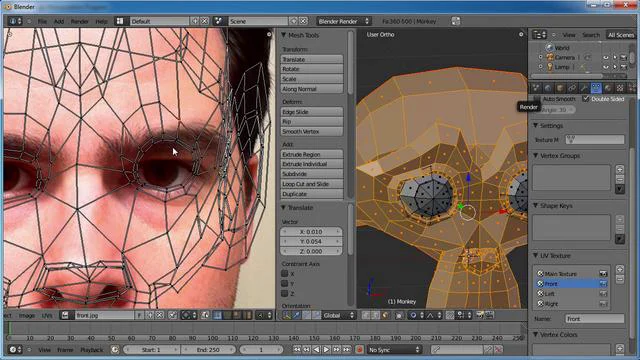Select the World item in outliner
640x360 pixels.
point(562,48)
